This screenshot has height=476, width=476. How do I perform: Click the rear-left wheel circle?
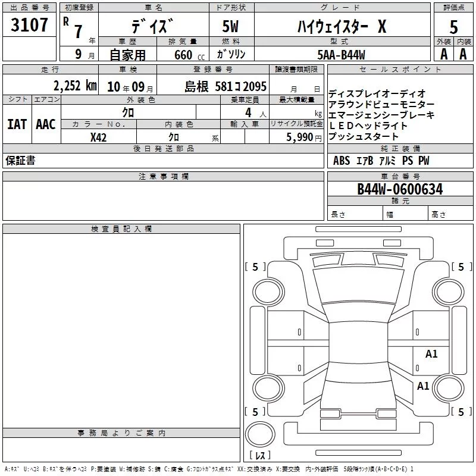coord(268,388)
